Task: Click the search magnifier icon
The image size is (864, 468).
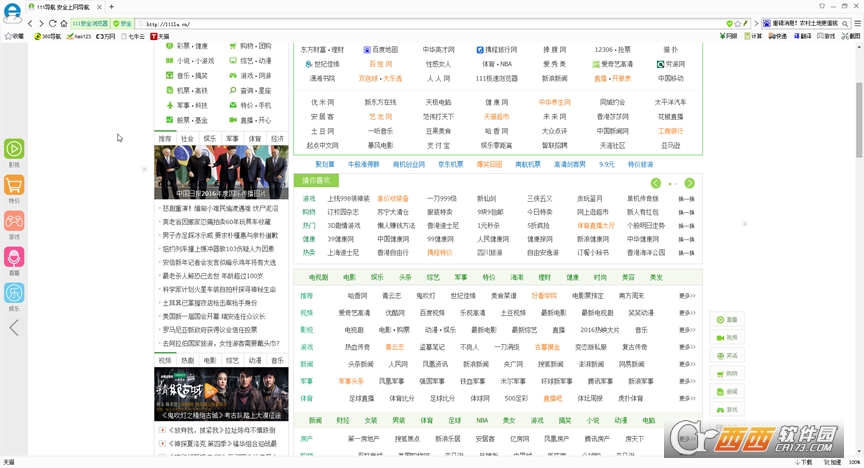Action: coord(845,24)
